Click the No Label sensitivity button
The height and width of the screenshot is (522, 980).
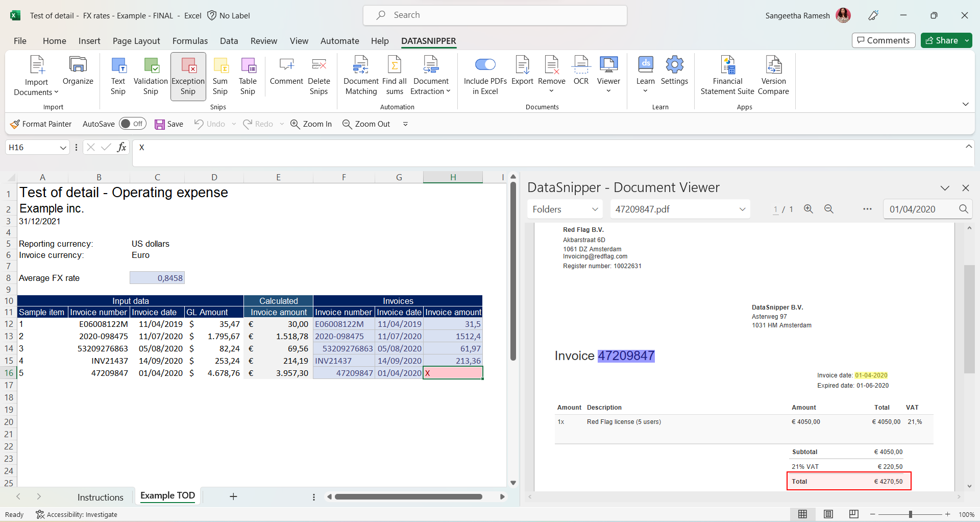[x=229, y=16]
